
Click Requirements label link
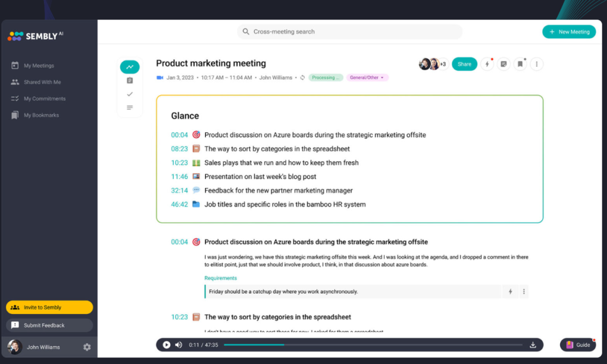tap(221, 278)
